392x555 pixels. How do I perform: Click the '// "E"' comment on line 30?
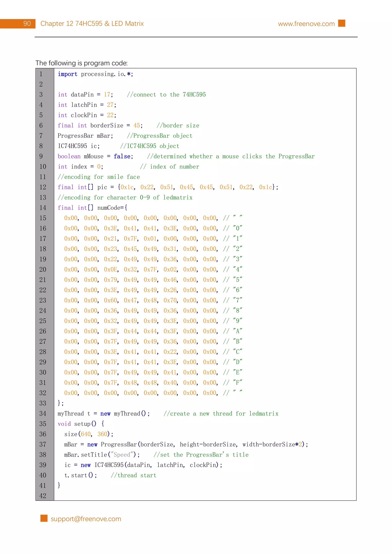tap(233, 372)
